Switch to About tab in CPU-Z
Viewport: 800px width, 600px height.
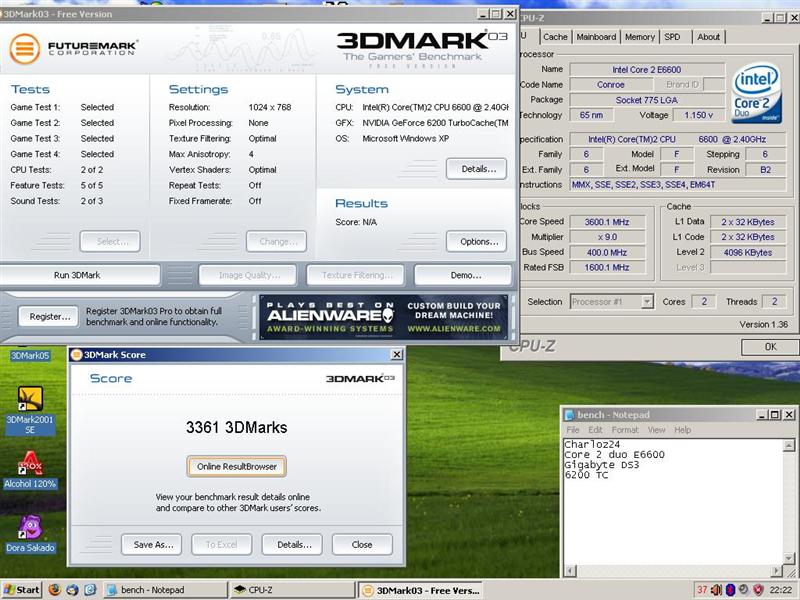click(x=708, y=37)
